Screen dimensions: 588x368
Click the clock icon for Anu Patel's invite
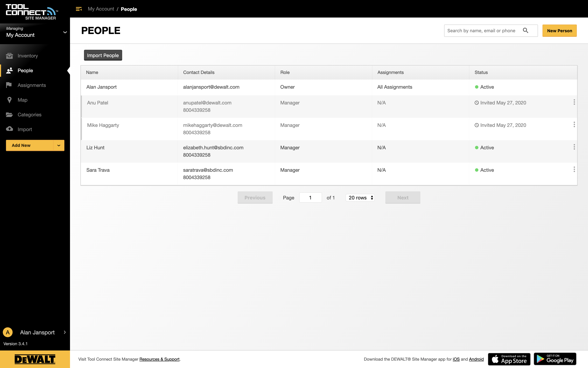pos(477,103)
